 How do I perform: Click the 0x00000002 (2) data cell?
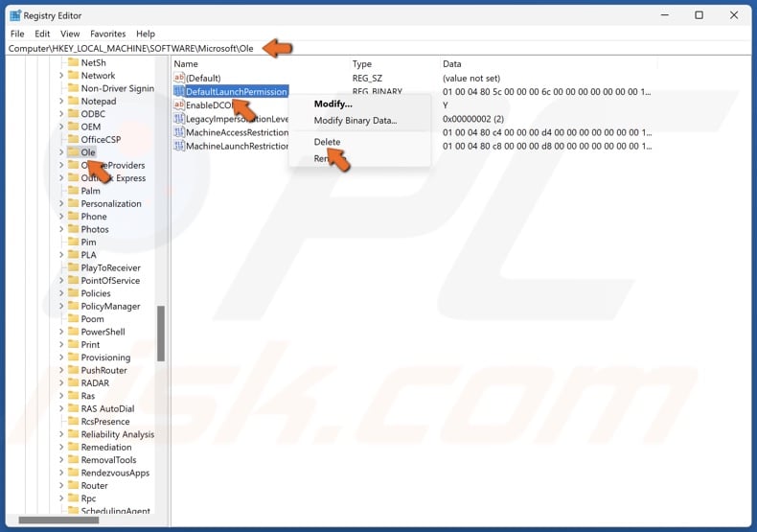click(x=473, y=119)
